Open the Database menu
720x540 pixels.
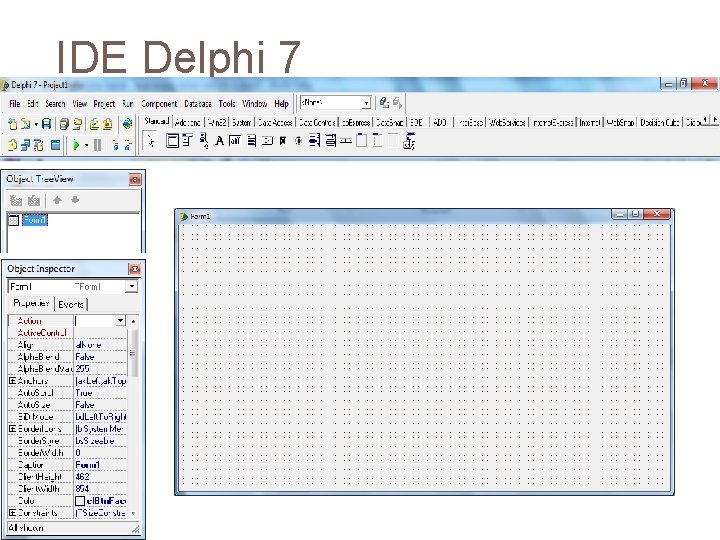(x=198, y=104)
